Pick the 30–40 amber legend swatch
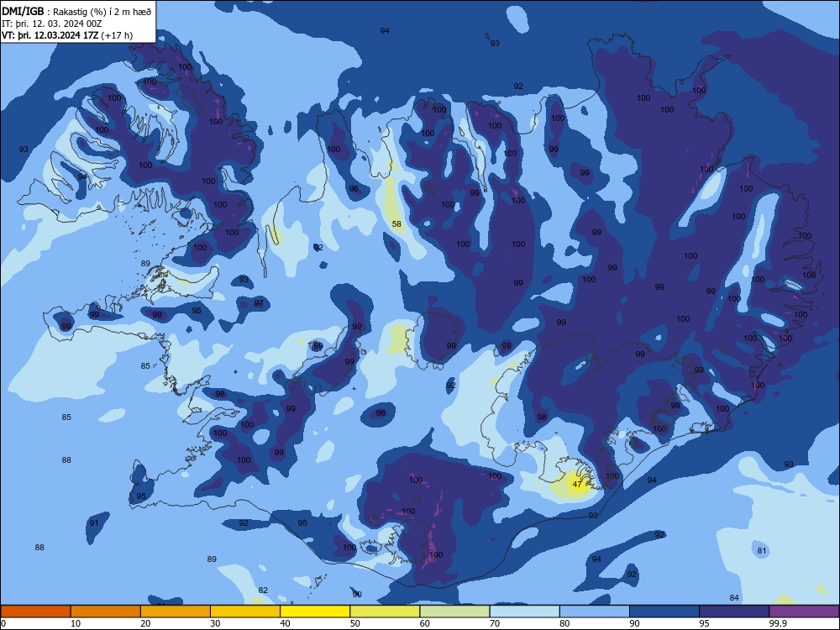This screenshot has height=630, width=840. pyautogui.click(x=245, y=612)
